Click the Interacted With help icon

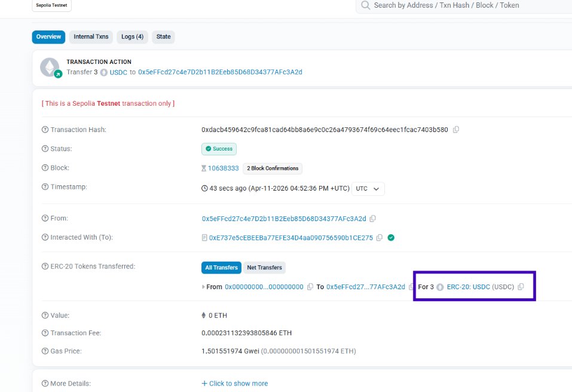tap(45, 237)
